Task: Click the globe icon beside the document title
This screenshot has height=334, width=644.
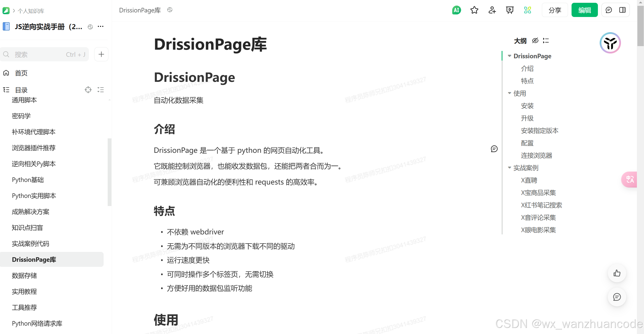Action: 170,10
